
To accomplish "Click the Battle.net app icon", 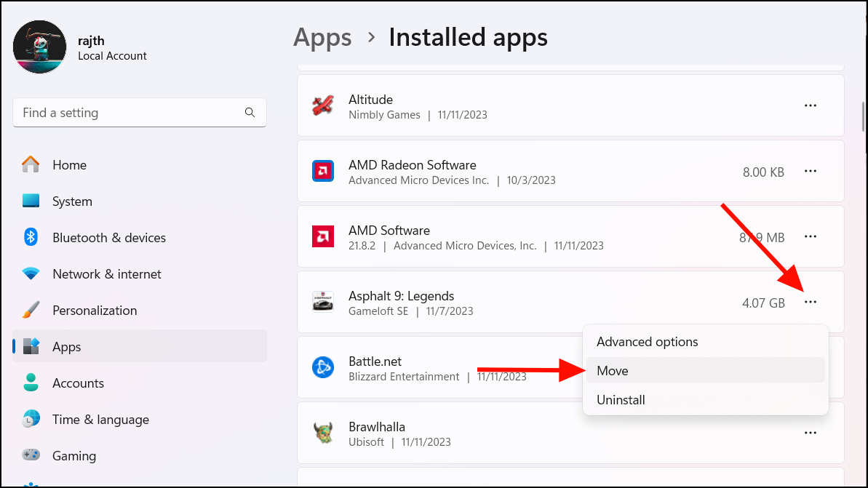I will [323, 367].
